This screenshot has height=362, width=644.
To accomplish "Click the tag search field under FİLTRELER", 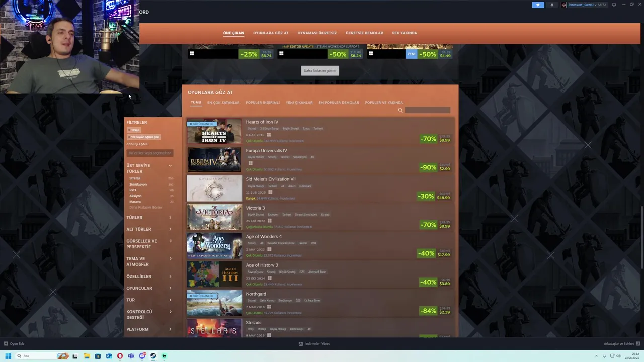I will pos(150,153).
